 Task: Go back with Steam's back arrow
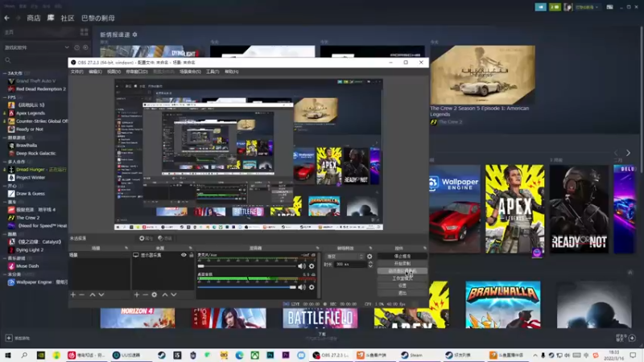click(6, 18)
